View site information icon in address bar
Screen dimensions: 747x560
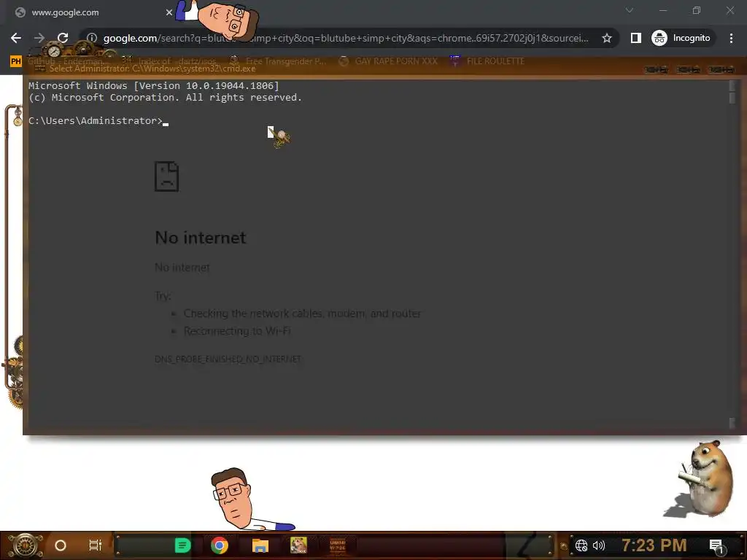(92, 38)
